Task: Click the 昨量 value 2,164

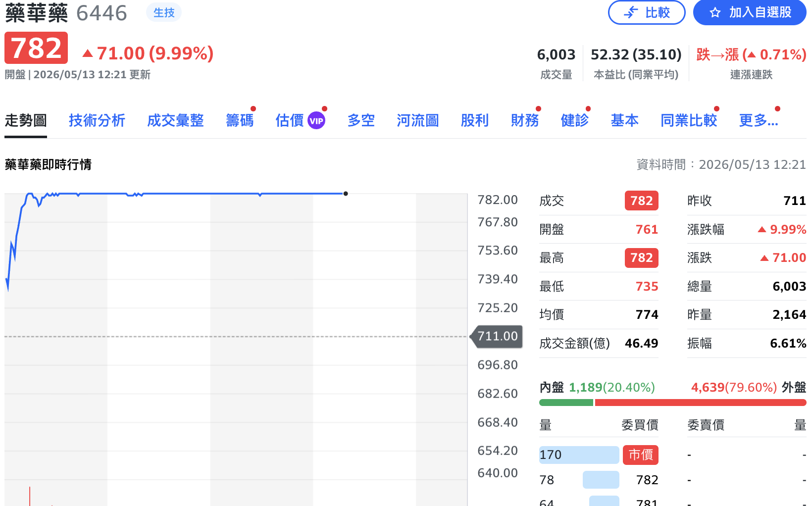Action: pos(789,314)
